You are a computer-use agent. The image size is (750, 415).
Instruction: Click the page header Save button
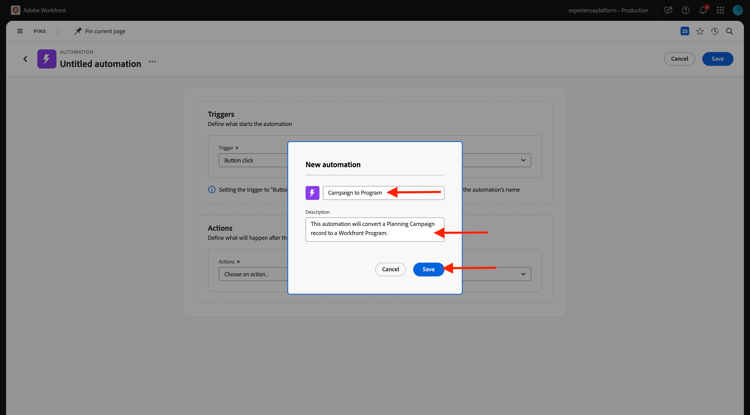point(717,59)
